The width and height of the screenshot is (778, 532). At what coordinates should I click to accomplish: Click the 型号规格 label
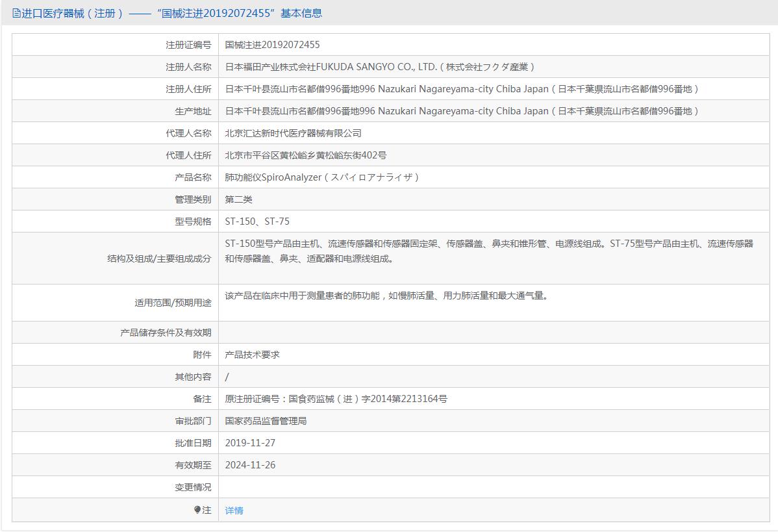coord(192,222)
